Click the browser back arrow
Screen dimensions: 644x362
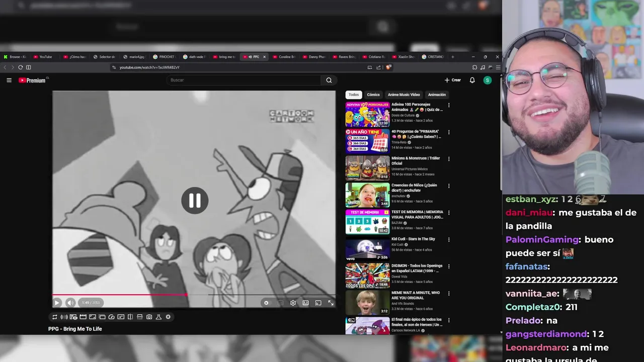(x=5, y=67)
